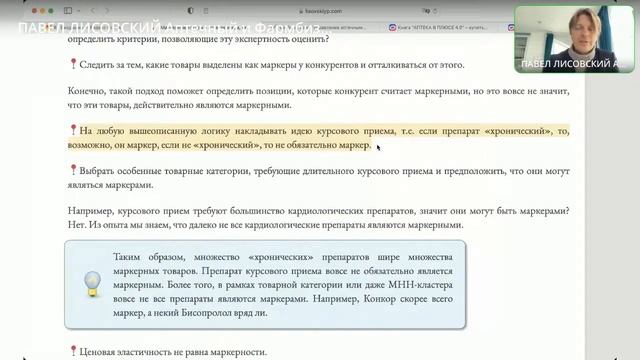Toggle the Safari sidebar icon
This screenshot has width=640, height=360.
pyautogui.click(x=68, y=11)
